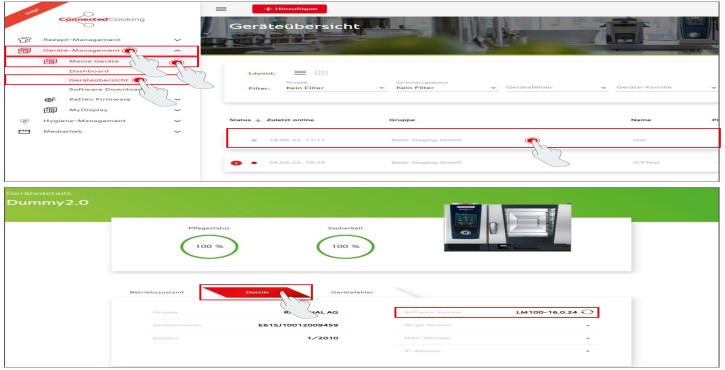Switch to the Gerätefehler tab
Viewport: 725px width, 370px height.
tap(352, 292)
